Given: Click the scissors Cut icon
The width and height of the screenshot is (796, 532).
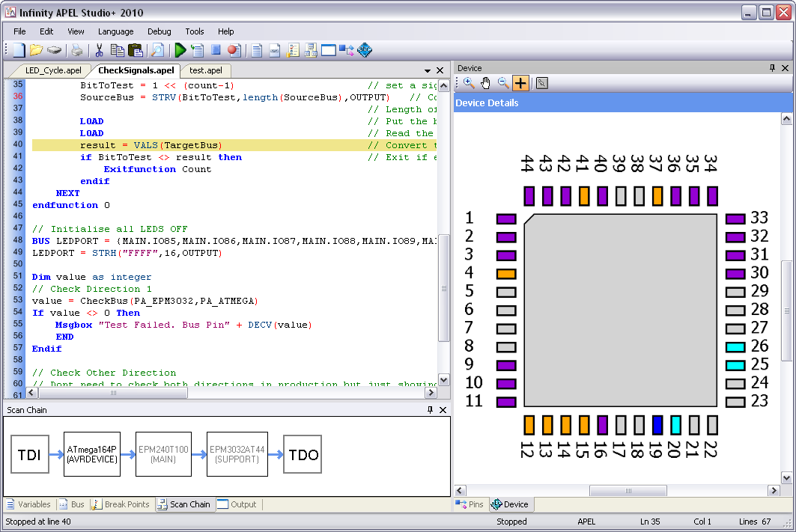Looking at the screenshot, I should (x=98, y=50).
